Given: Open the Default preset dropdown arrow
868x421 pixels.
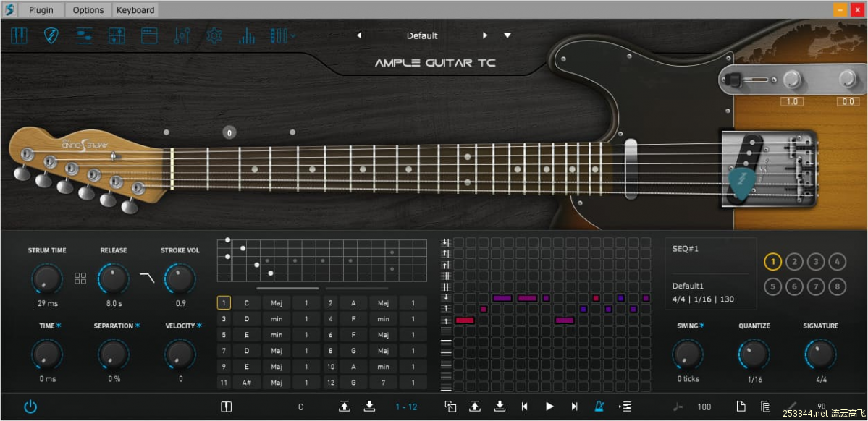Looking at the screenshot, I should [x=507, y=35].
